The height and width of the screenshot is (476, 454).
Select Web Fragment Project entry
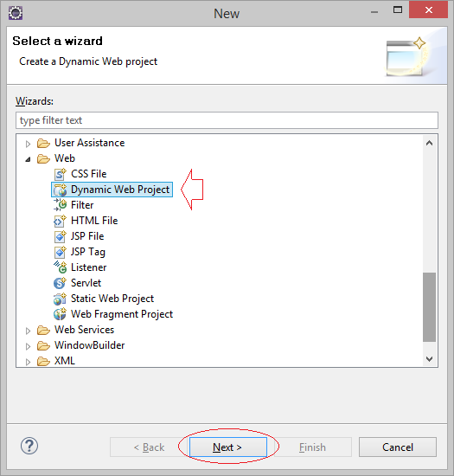[113, 314]
